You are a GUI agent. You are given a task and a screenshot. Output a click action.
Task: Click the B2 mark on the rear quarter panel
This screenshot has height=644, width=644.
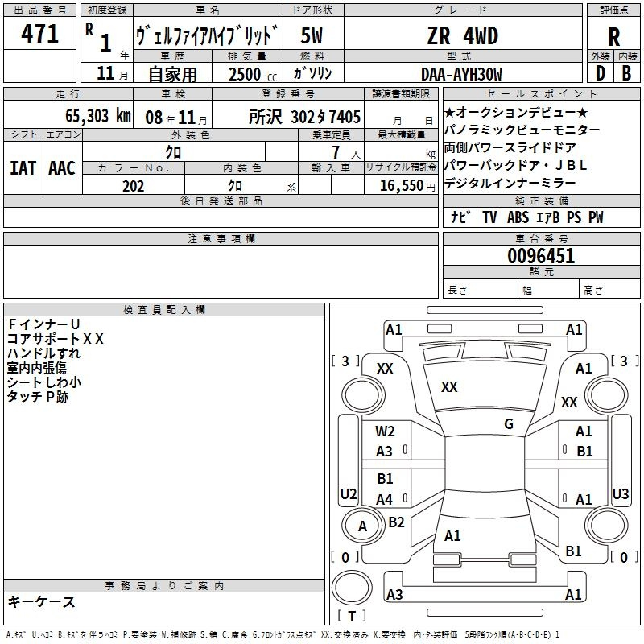(x=396, y=522)
